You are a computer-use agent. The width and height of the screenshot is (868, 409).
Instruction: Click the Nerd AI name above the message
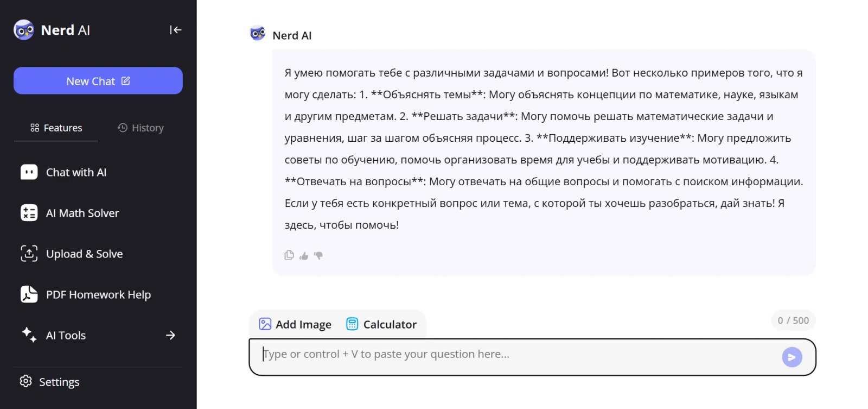click(292, 35)
